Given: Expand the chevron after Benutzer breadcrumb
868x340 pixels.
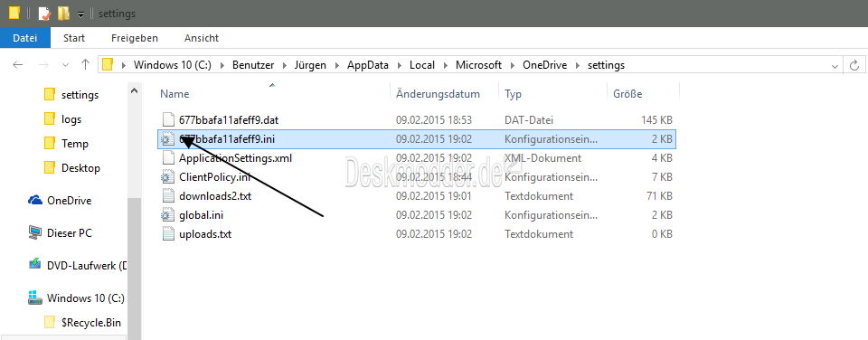Looking at the screenshot, I should pyautogui.click(x=284, y=65).
